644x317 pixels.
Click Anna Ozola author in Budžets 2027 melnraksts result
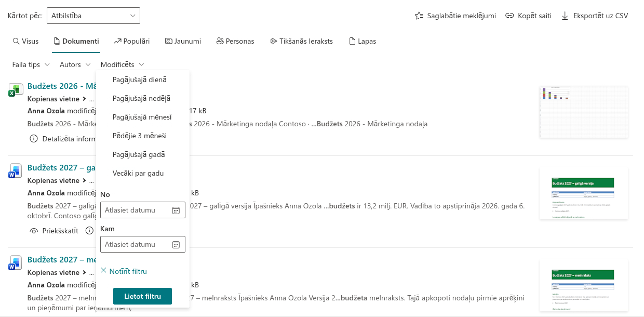point(46,285)
